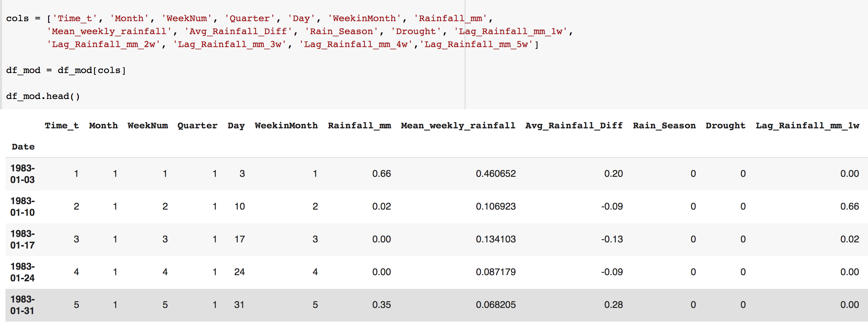
Task: Click the Date index header
Action: point(23,147)
